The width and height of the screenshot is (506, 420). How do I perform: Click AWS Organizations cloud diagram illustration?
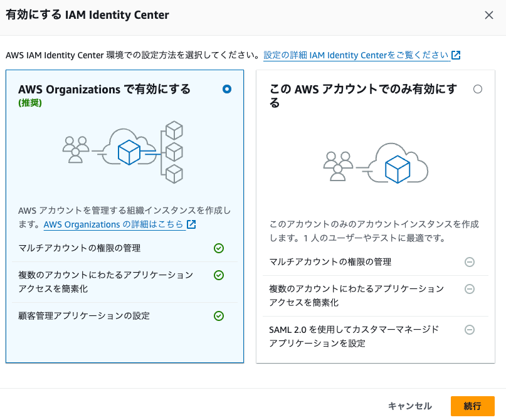[123, 152]
